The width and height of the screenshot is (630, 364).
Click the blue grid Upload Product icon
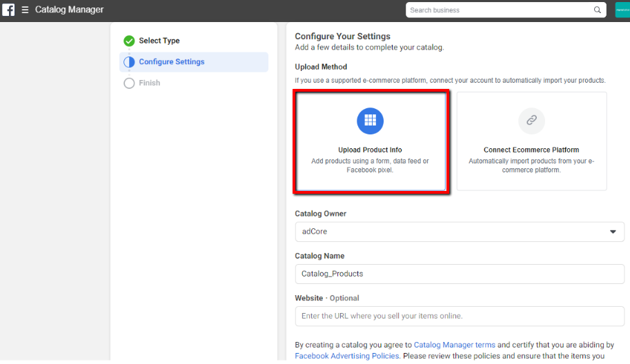370,121
